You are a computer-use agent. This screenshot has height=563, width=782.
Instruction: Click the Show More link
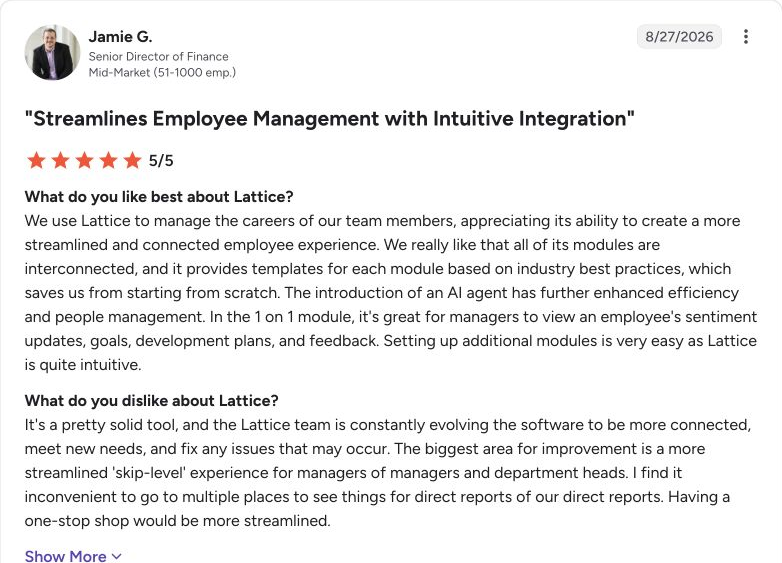click(x=73, y=556)
